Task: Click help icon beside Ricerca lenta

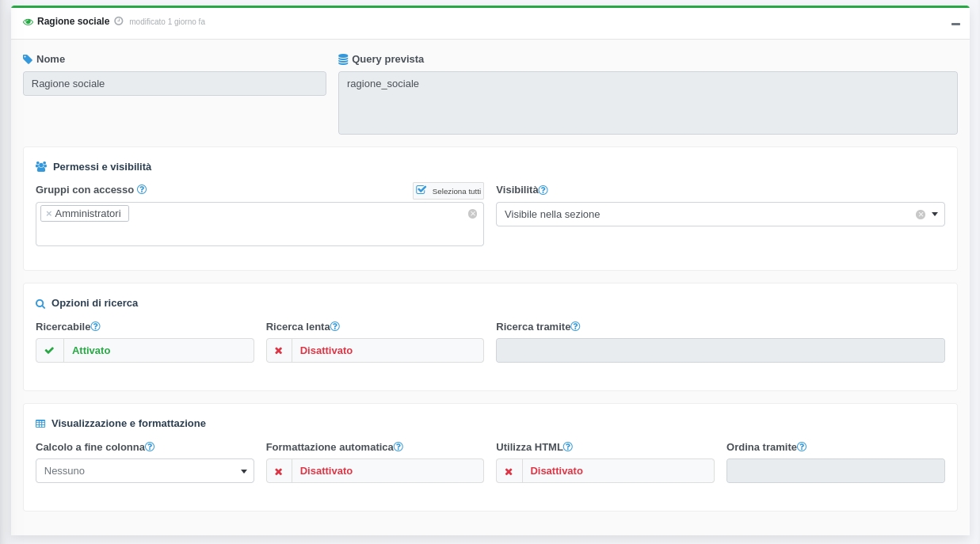Action: [335, 326]
